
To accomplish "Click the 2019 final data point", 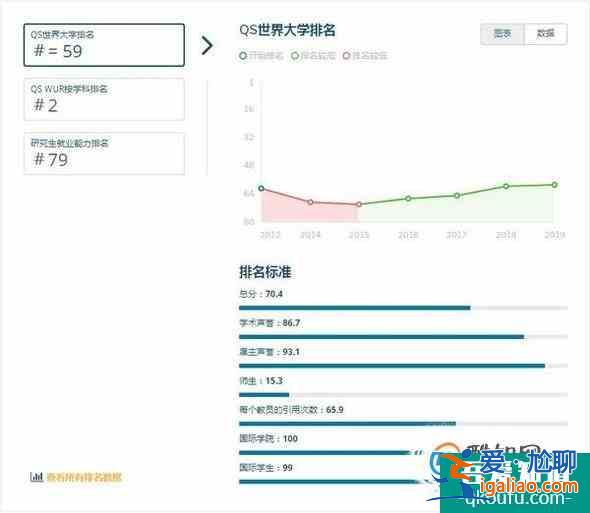I will pos(555,184).
